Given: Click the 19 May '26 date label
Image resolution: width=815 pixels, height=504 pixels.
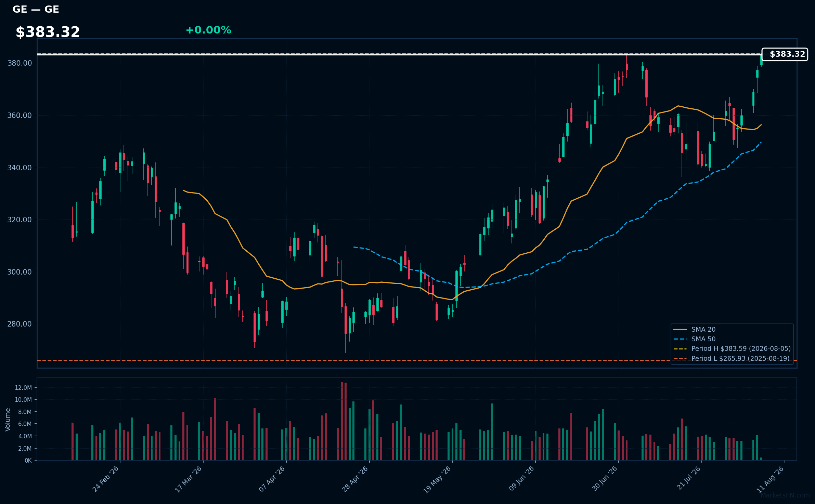Looking at the screenshot, I should 437,479.
